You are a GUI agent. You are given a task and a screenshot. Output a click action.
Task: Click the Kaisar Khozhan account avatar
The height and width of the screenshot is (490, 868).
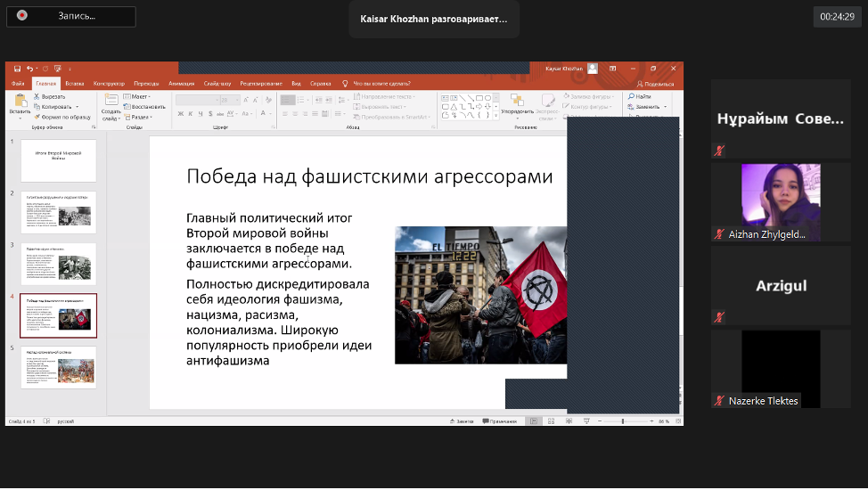(x=593, y=69)
